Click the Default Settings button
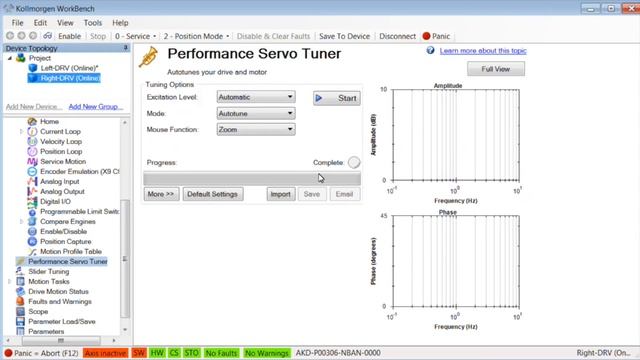 213,194
